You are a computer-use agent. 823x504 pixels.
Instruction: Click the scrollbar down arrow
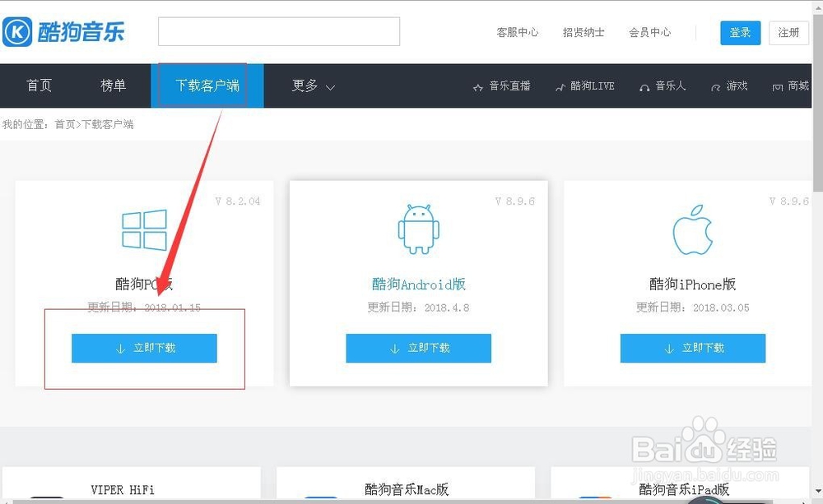pyautogui.click(x=818, y=492)
